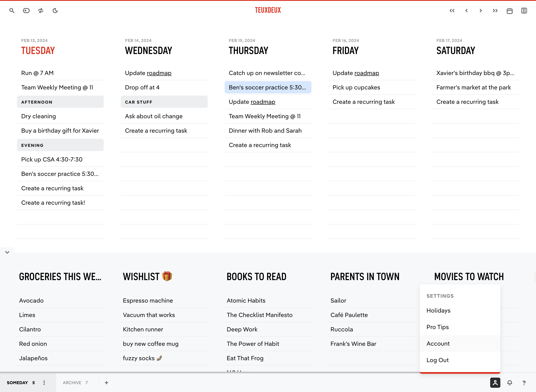Go to previous day arrow
The width and height of the screenshot is (536, 392).
pyautogui.click(x=466, y=11)
